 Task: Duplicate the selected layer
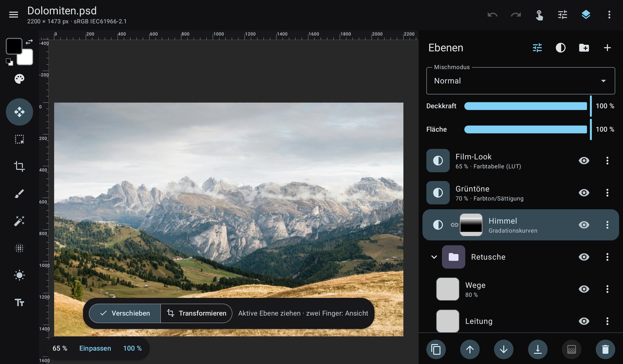436,349
